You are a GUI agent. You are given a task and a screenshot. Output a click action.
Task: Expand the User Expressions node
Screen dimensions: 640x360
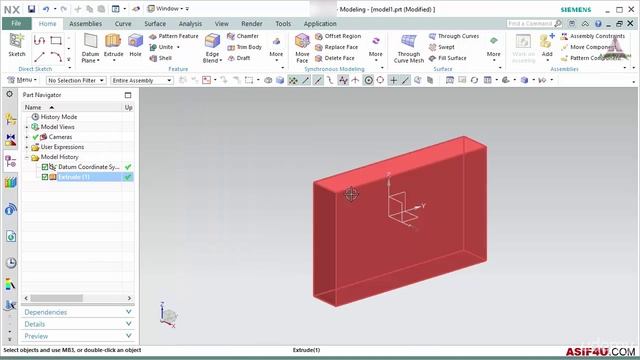(27, 147)
